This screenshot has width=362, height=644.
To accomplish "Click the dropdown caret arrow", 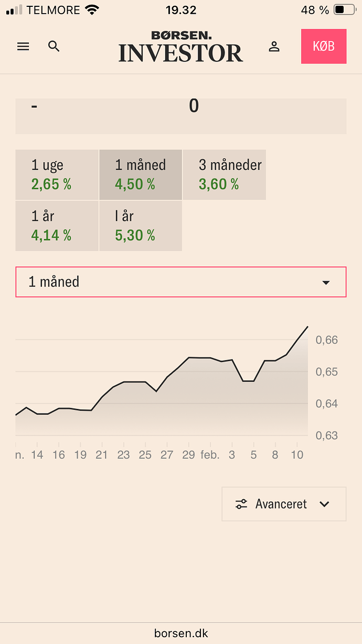I will 326,282.
